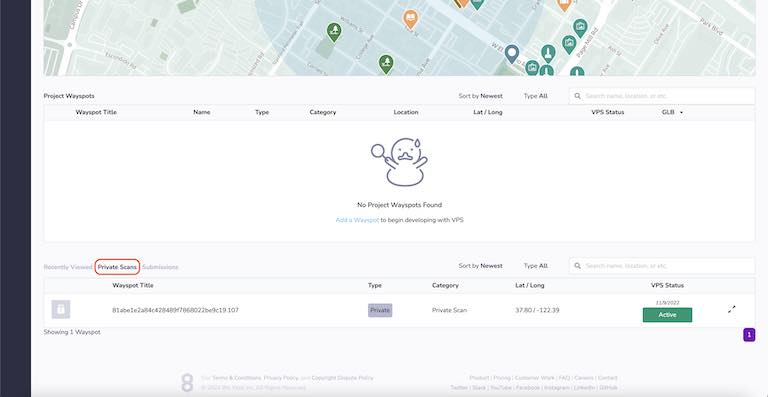This screenshot has width=768, height=397.
Task: Click the orange book map pin
Action: pyautogui.click(x=410, y=19)
